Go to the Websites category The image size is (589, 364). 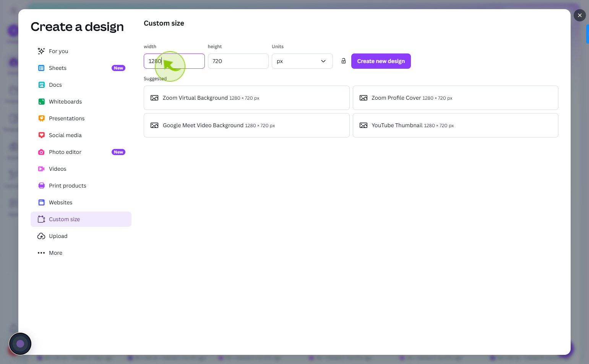(81, 202)
